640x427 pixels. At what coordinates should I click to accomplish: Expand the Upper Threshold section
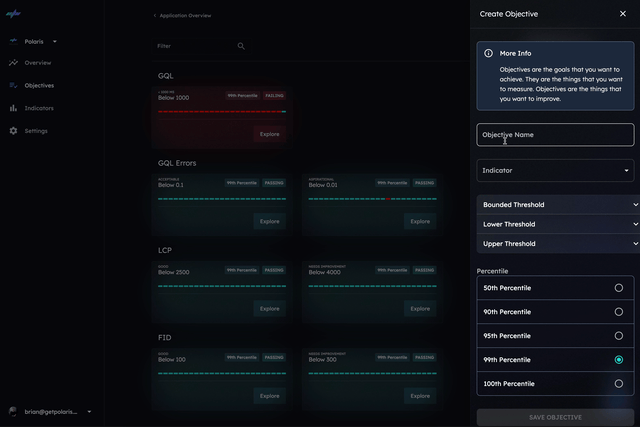coord(555,244)
